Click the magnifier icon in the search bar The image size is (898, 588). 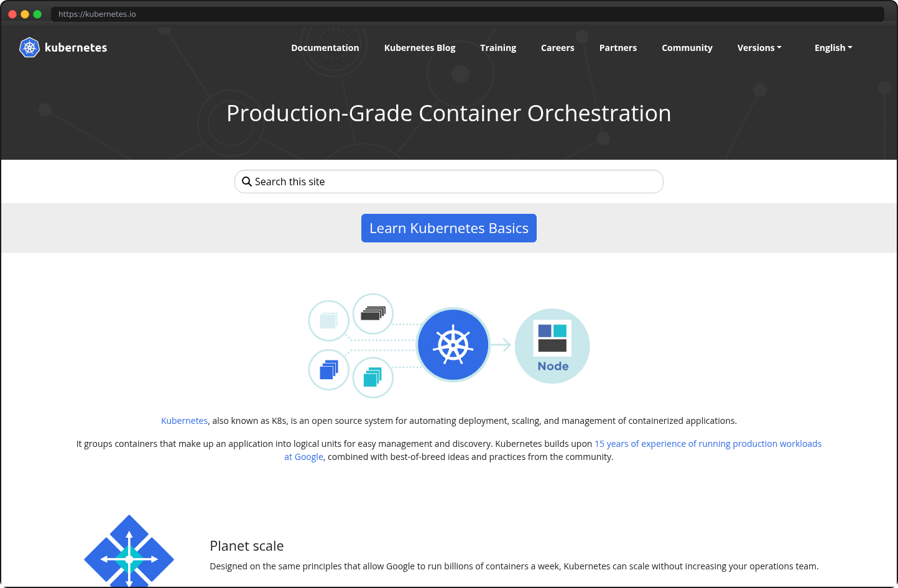point(247,181)
